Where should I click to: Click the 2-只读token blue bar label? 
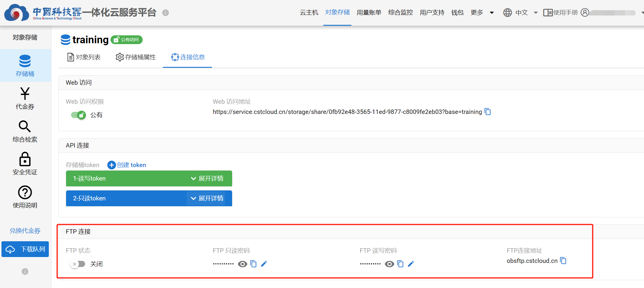click(89, 198)
